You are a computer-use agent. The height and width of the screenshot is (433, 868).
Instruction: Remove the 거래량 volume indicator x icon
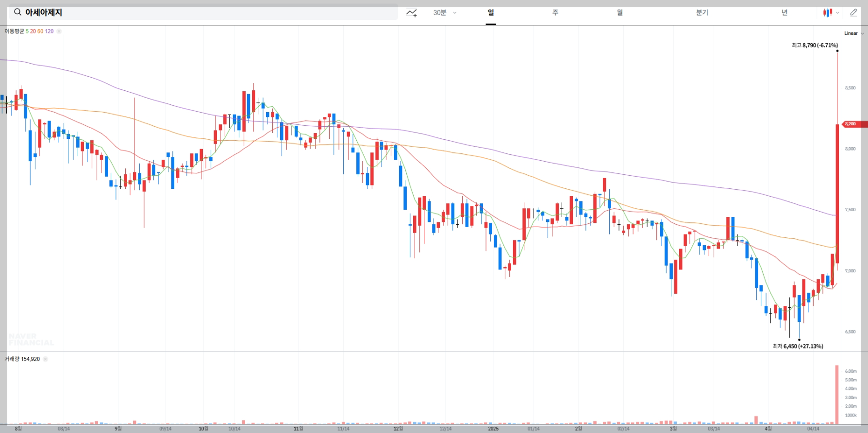(x=45, y=359)
